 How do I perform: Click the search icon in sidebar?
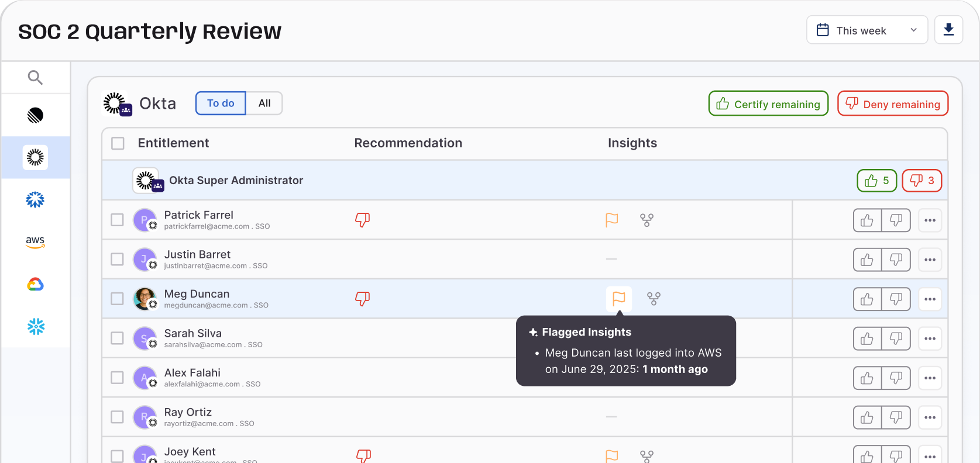click(x=35, y=78)
